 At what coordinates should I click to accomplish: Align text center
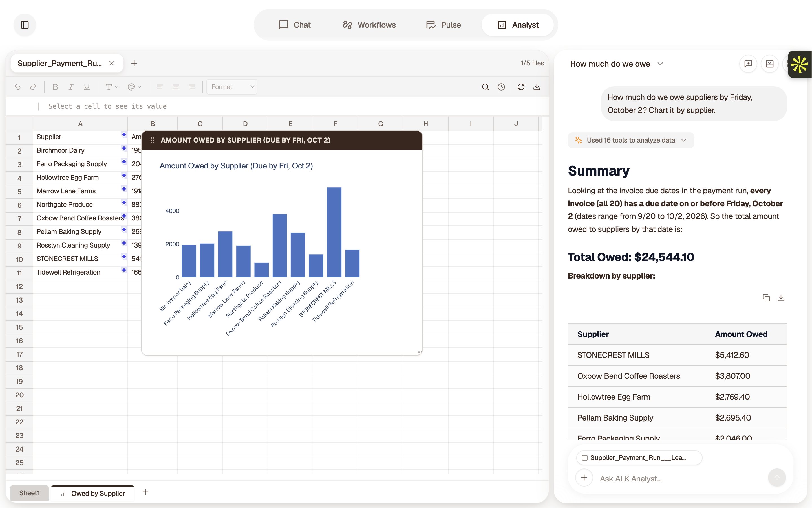175,87
